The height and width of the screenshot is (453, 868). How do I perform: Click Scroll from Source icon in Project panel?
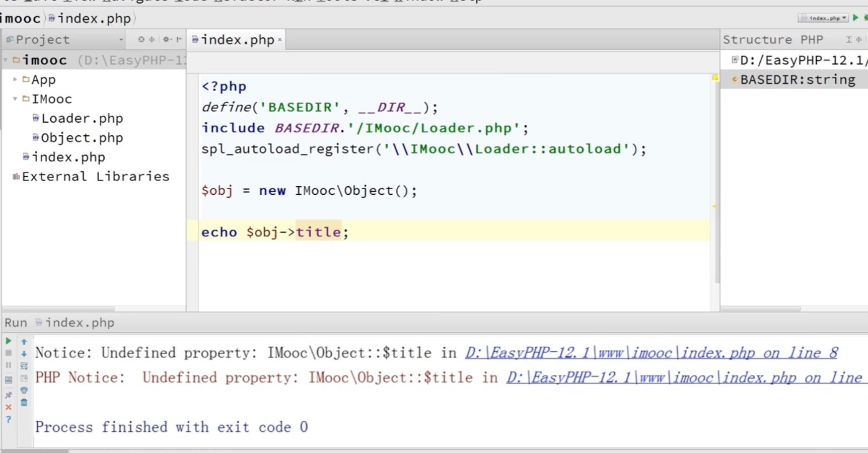[141, 39]
